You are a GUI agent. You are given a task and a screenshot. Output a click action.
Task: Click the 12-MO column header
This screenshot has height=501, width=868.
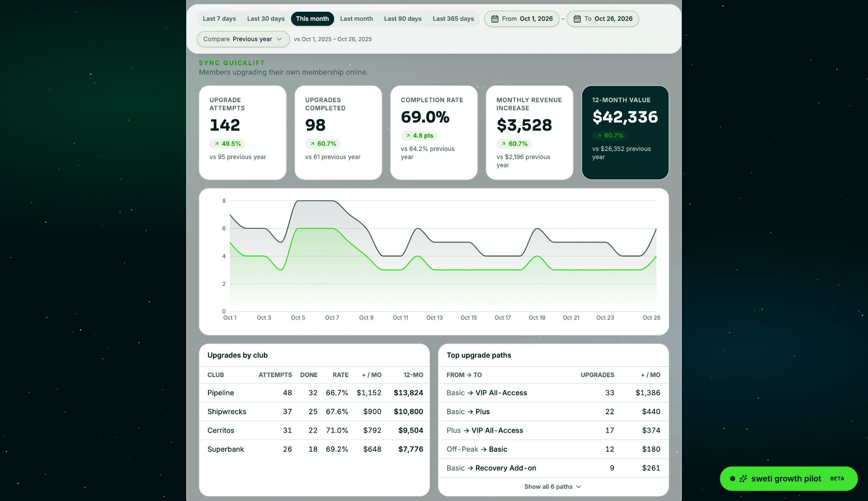413,375
